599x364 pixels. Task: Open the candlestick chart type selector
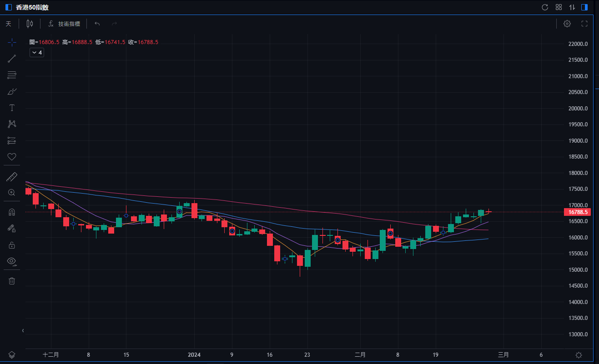tap(30, 24)
